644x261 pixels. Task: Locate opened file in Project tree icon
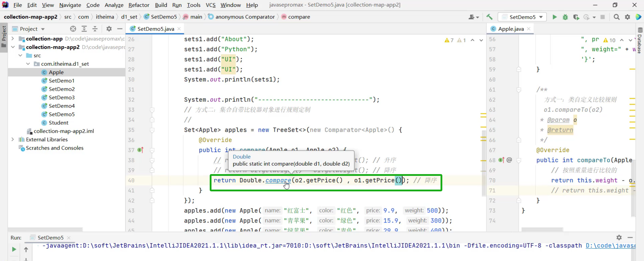point(73,29)
